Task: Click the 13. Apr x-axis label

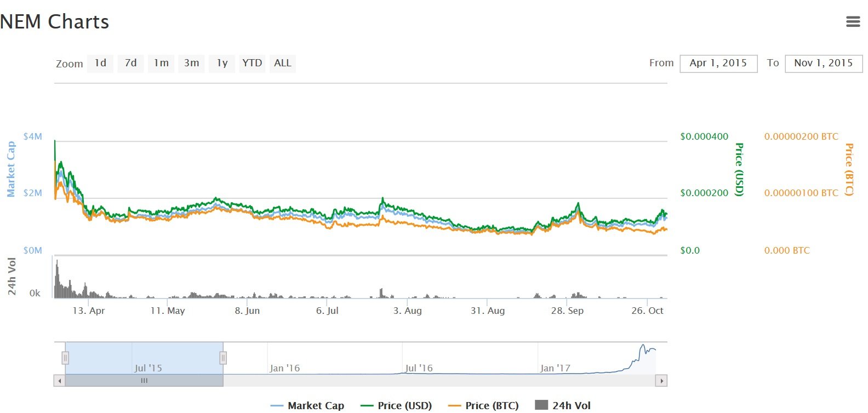Action: [x=89, y=311]
